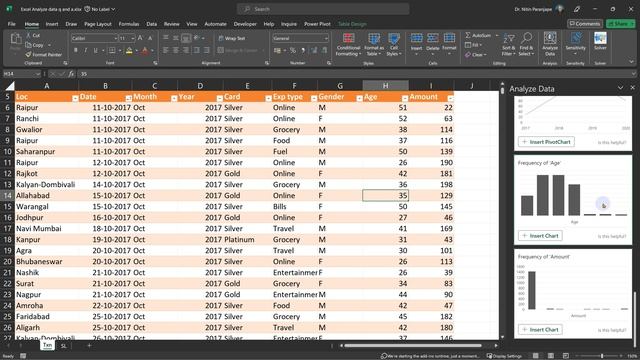Viewport: 640px width, 360px height.
Task: Add a new sheet with plus button
Action: point(89,346)
